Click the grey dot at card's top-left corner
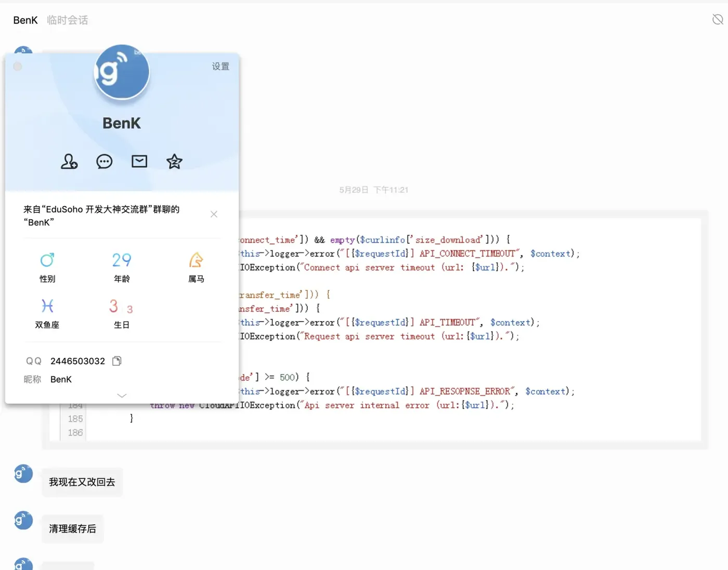 click(18, 67)
